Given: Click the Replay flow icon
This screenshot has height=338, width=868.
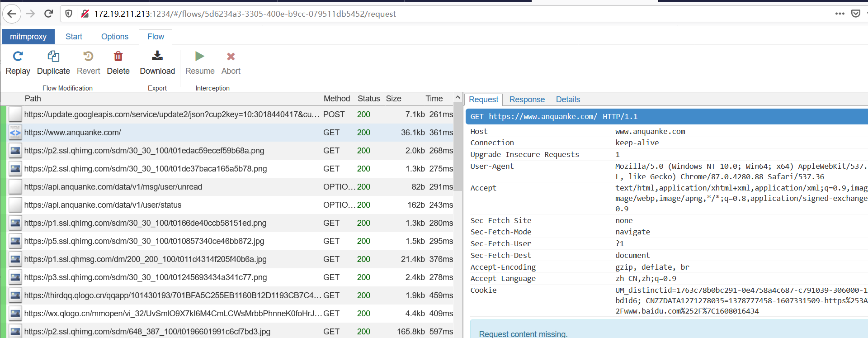Looking at the screenshot, I should (18, 57).
